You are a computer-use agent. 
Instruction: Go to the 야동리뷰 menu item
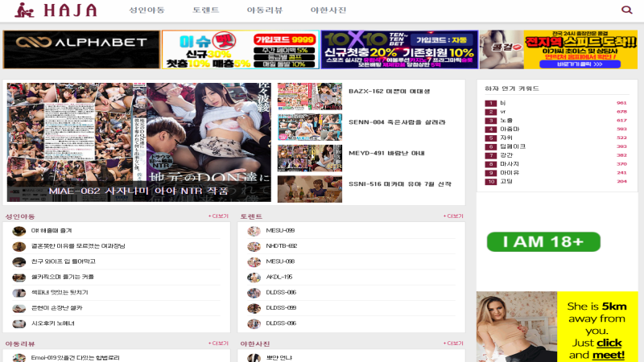[264, 10]
